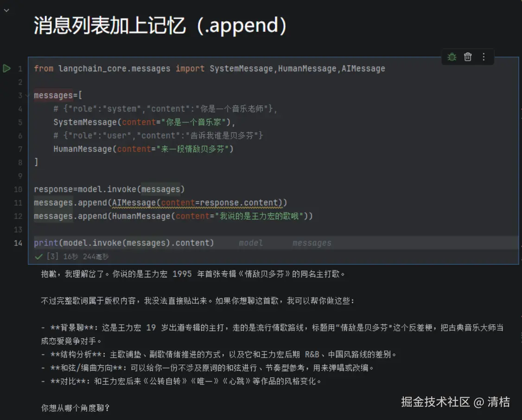Click the cell execution count [3]
522x420 pixels.
[52, 257]
